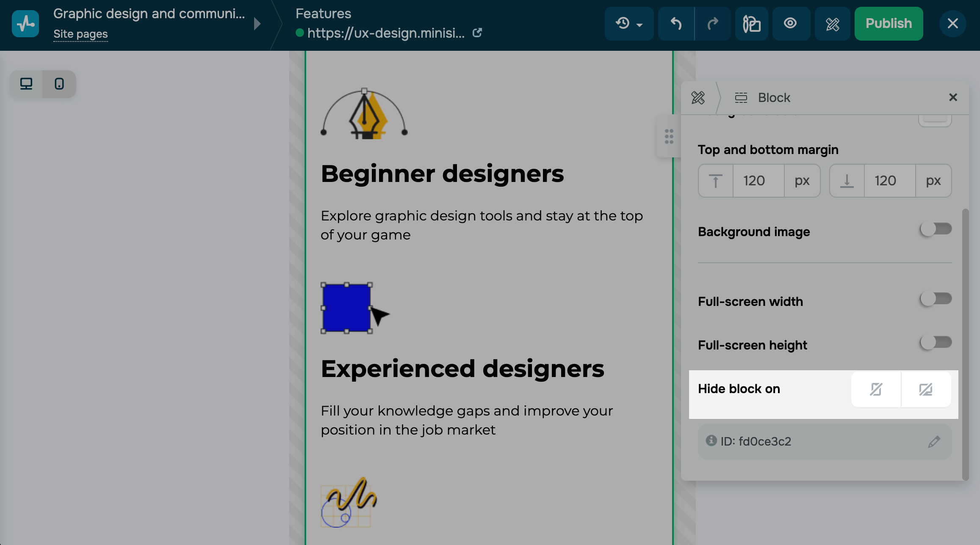Open the styles paint bucket icon
Viewport: 980px width, 545px height.
pos(752,24)
